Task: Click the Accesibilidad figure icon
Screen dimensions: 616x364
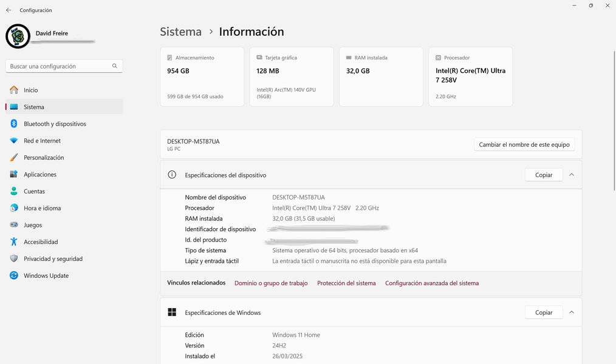Action: tap(14, 241)
